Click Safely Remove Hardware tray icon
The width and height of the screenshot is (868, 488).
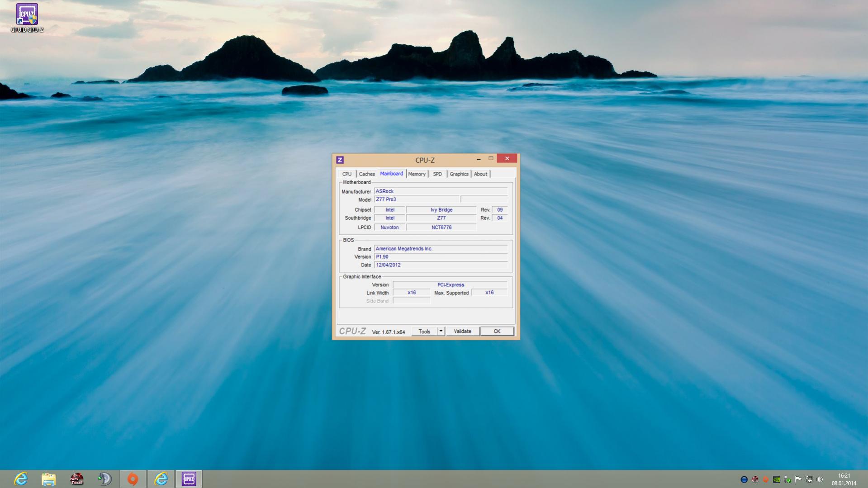coord(787,479)
